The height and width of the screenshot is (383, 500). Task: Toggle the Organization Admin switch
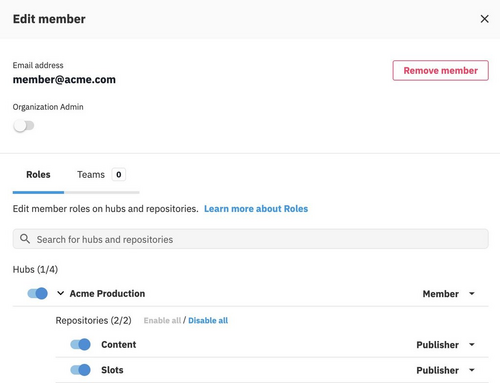tap(24, 126)
